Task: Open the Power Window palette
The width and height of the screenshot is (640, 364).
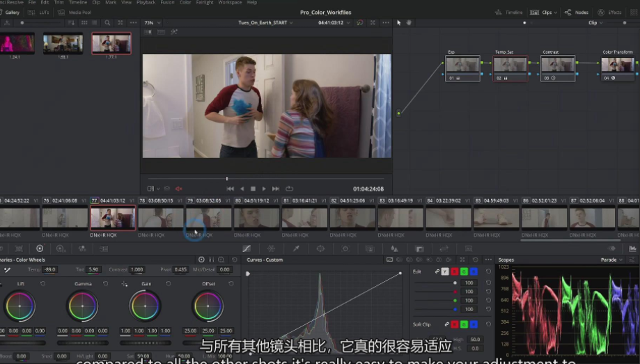Action: point(320,248)
